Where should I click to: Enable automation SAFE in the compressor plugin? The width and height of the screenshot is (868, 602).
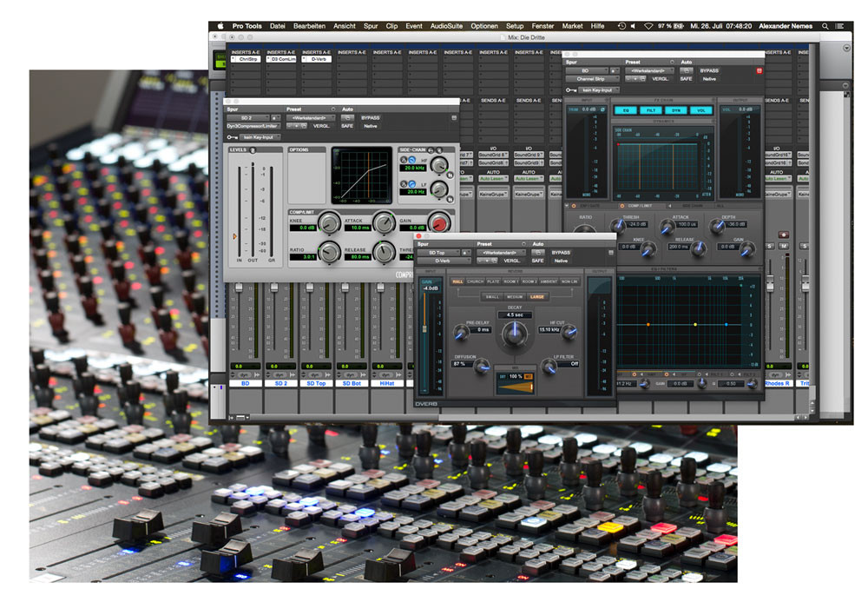click(x=347, y=126)
